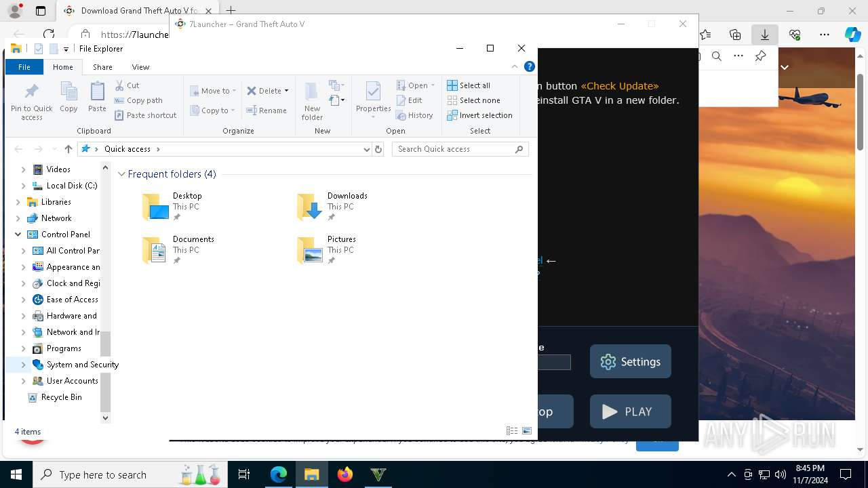Click the Copilot icon in Edge

click(852, 34)
